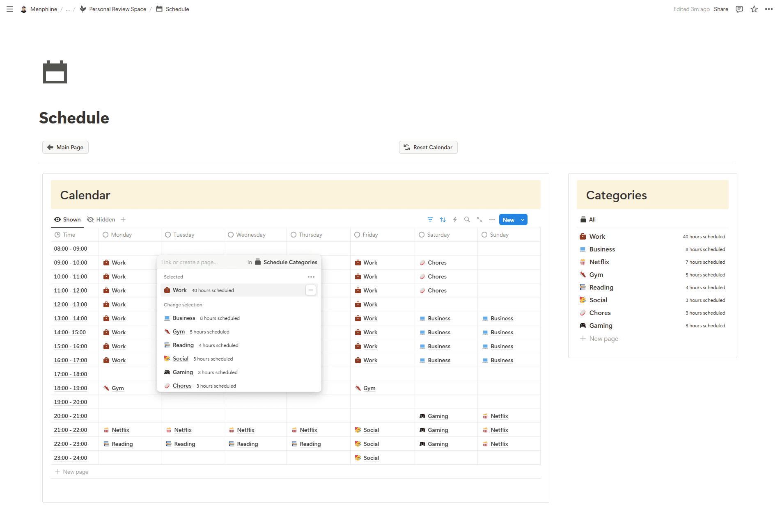Open Calendar view options three-dot icon
Viewport: 780px width, 532px height.
coord(492,220)
